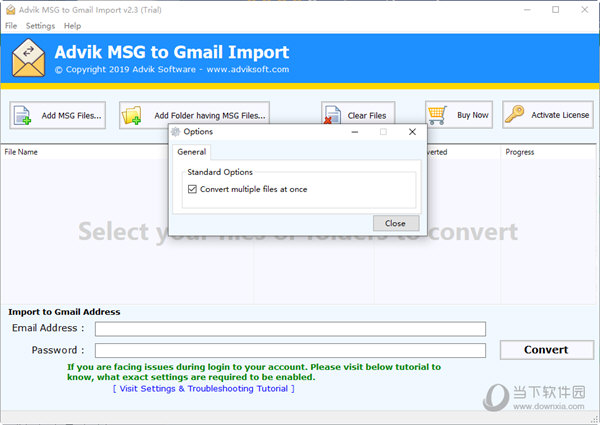
Task: Click the Options dialog gear icon
Action: click(x=176, y=132)
